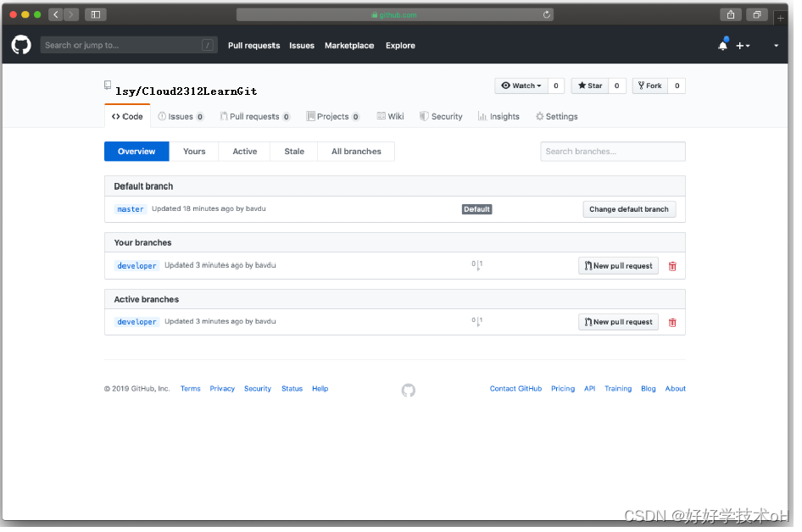Open the API footer link

coord(590,388)
